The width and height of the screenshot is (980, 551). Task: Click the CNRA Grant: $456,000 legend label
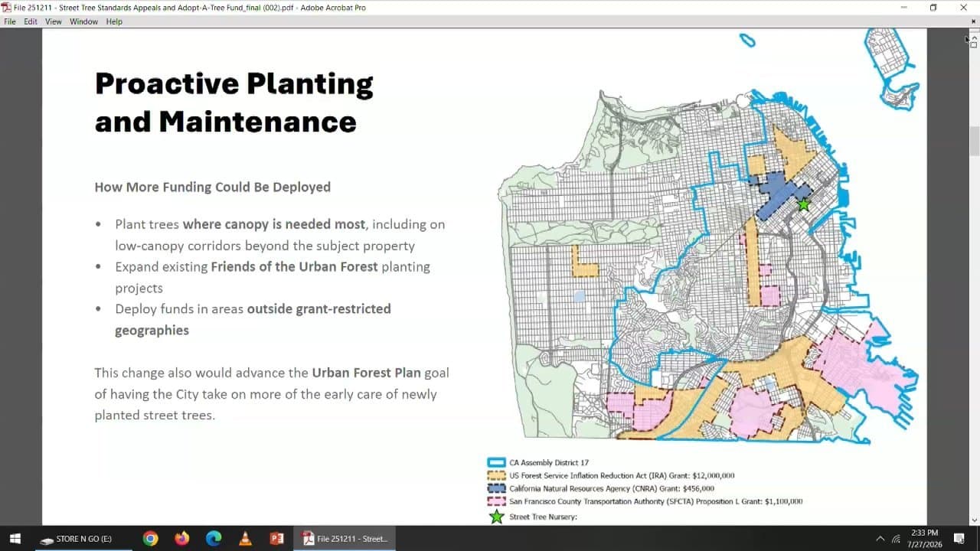612,488
